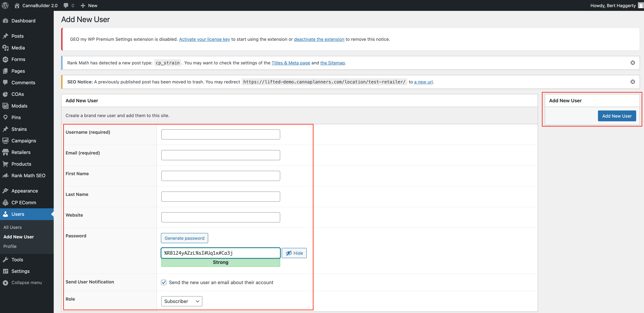Uncheck Send User Notification checkbox
This screenshot has height=313, width=644.
click(164, 282)
